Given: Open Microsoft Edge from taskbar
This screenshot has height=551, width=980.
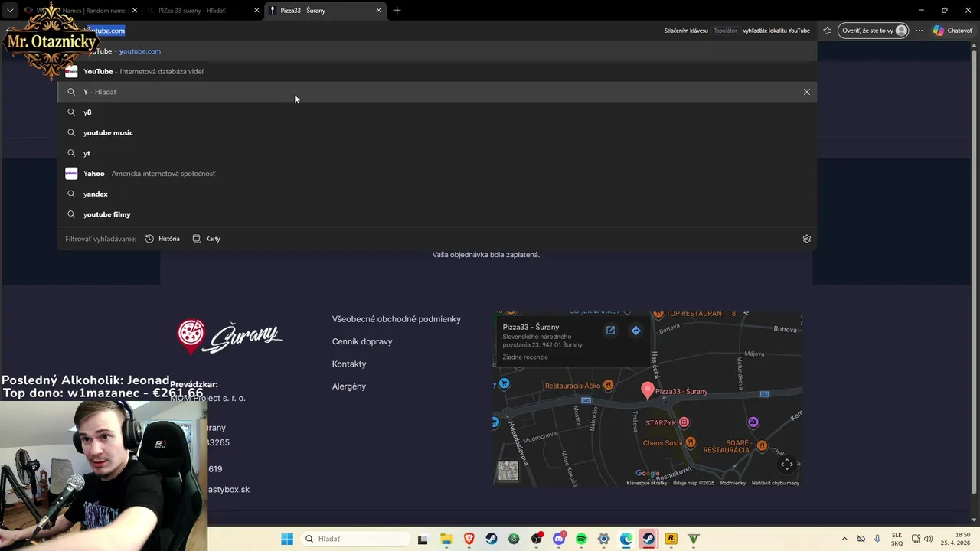Looking at the screenshot, I should 626,539.
